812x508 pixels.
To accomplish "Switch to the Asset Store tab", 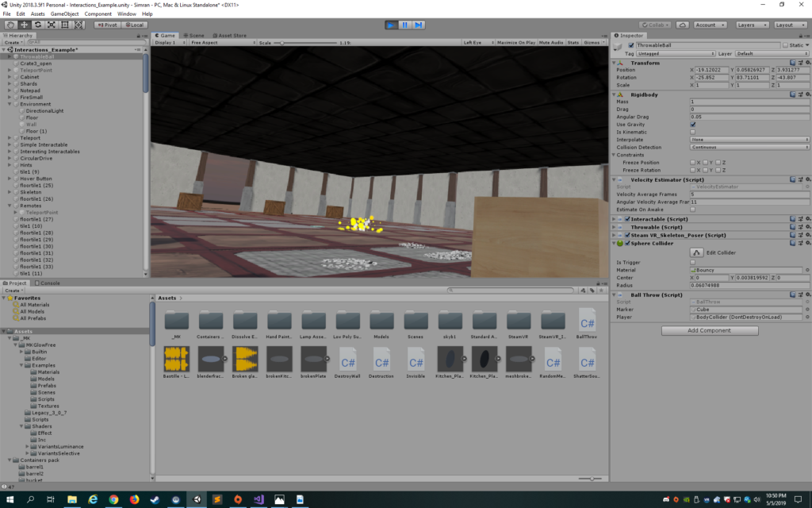I will click(229, 36).
